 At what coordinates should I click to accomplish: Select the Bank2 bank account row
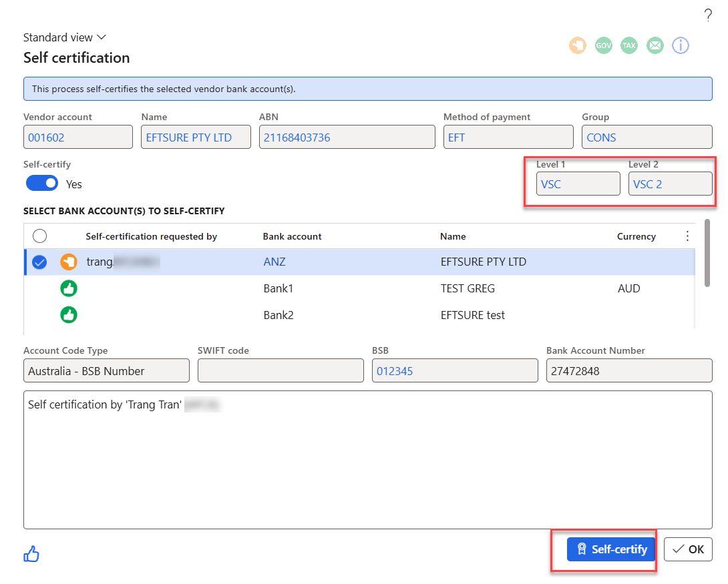pyautogui.click(x=360, y=315)
